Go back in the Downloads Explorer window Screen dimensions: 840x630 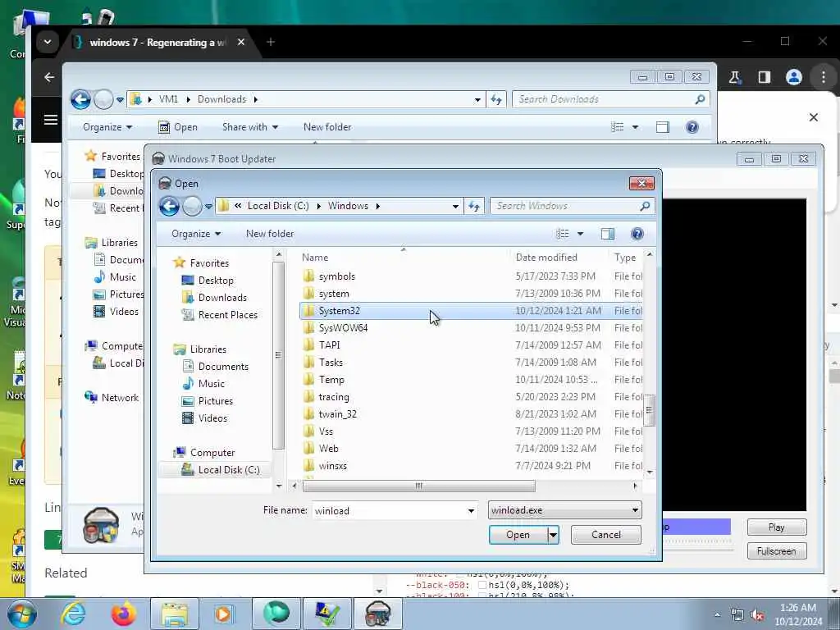click(x=81, y=99)
